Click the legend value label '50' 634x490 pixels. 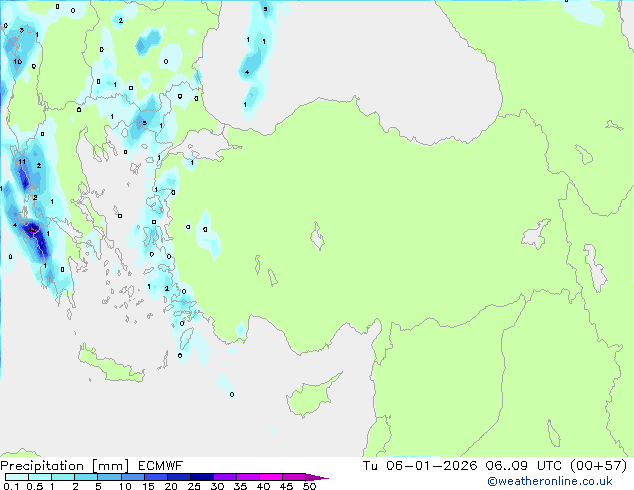click(x=309, y=486)
